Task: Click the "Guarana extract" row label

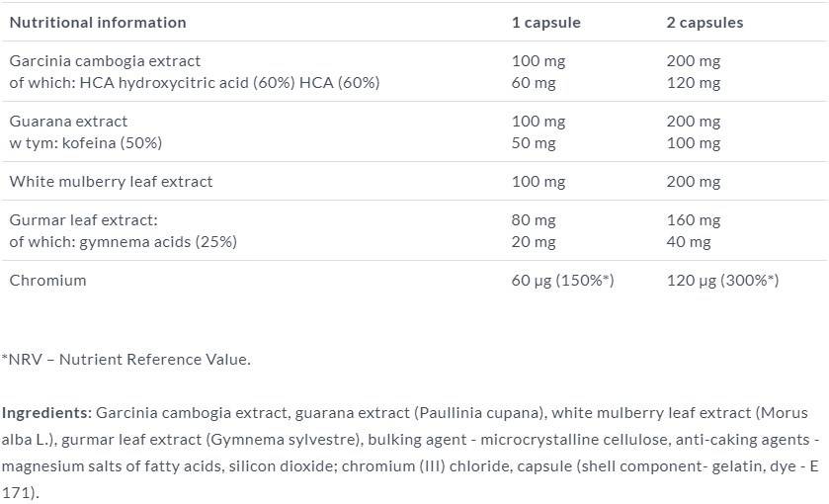Action: (68, 122)
